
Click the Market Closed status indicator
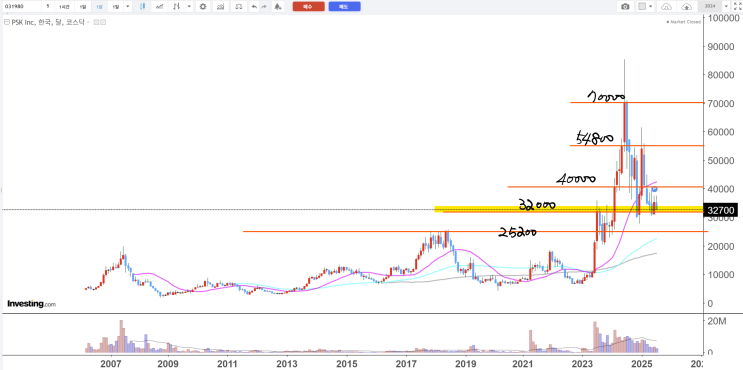(683, 22)
